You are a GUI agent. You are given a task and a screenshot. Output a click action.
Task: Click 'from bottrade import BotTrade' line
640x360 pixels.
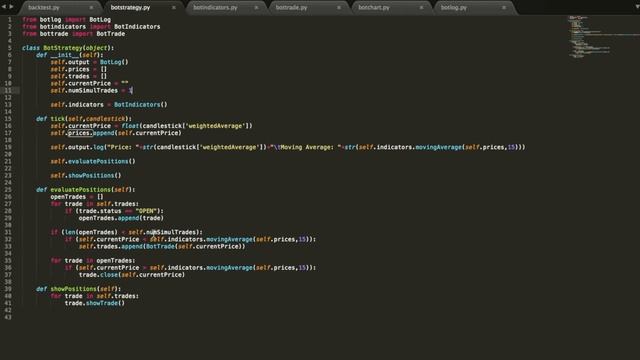[x=73, y=34]
